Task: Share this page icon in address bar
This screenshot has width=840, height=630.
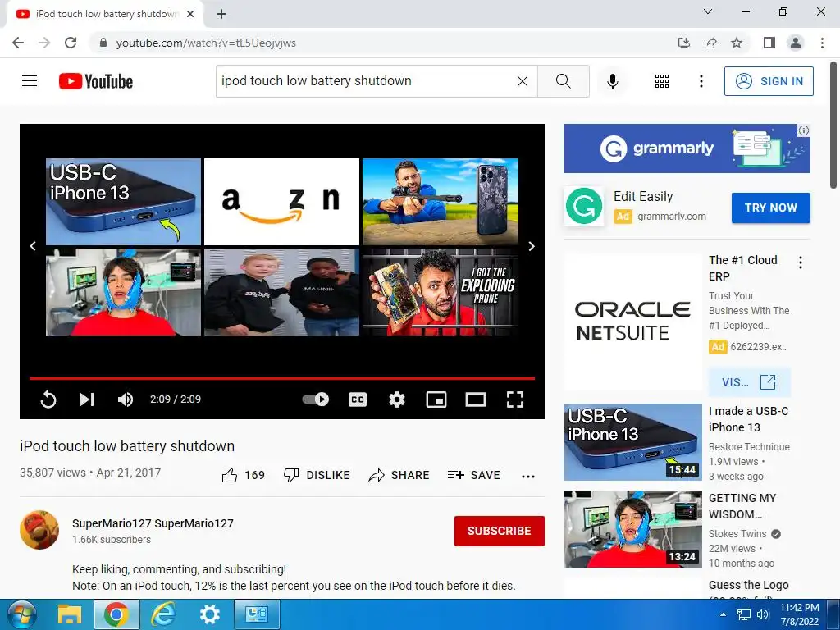Action: 710,43
